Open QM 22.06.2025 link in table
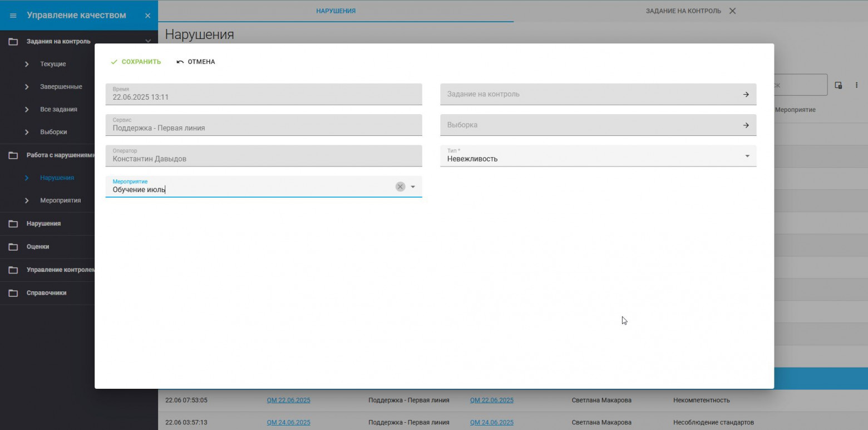The image size is (868, 430). point(288,400)
